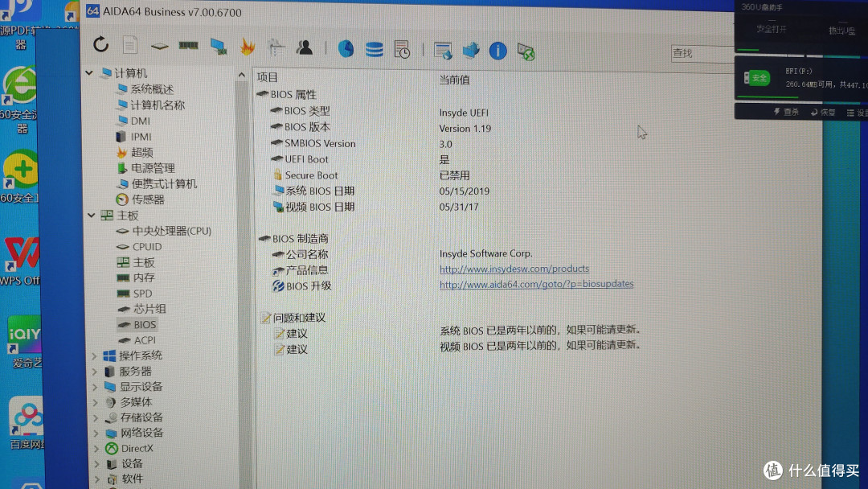Viewport: 868px width, 489px height.
Task: Expand the 操作系统 tree node
Action: coord(95,355)
